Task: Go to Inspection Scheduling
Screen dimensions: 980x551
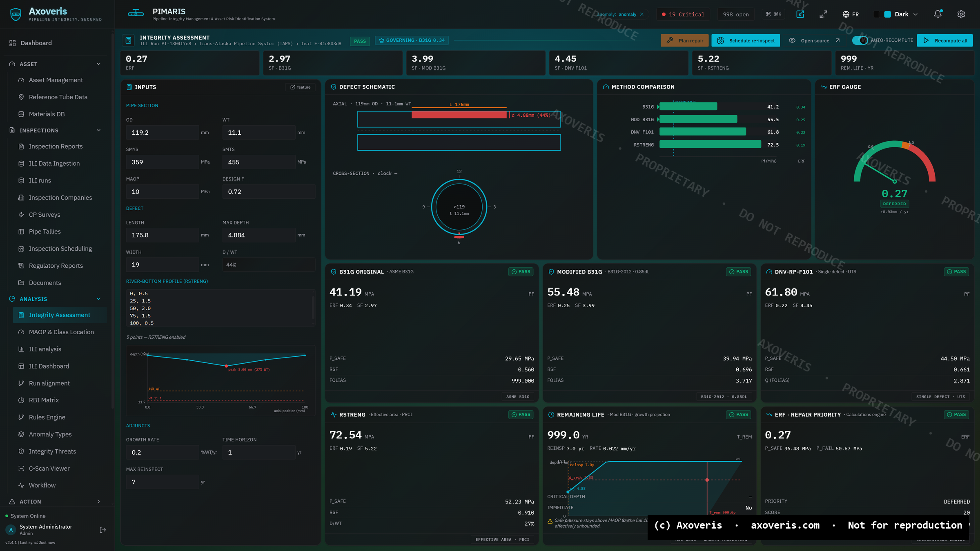Action: pyautogui.click(x=60, y=249)
